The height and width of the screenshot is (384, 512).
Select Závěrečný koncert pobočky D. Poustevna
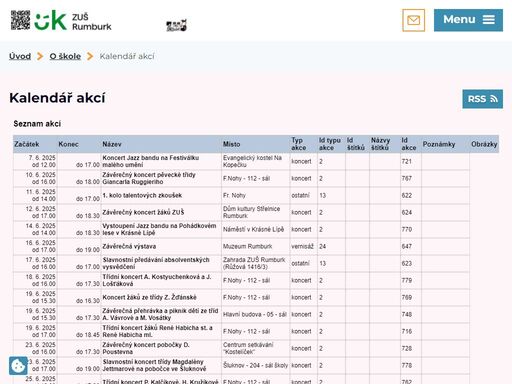[146, 348]
